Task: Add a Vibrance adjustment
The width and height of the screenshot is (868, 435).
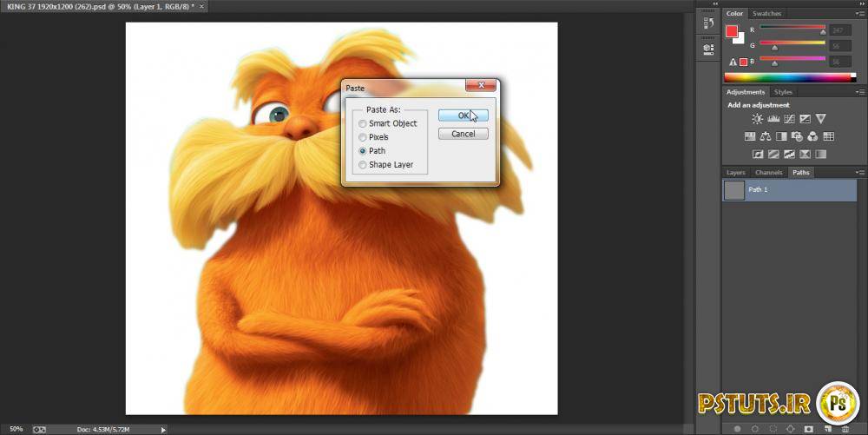Action: pos(821,119)
